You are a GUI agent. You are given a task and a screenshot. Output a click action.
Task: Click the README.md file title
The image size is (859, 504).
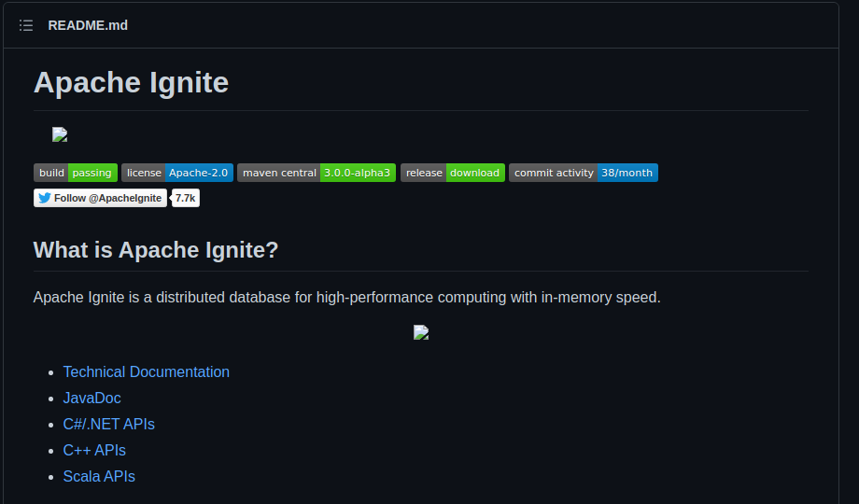(88, 25)
